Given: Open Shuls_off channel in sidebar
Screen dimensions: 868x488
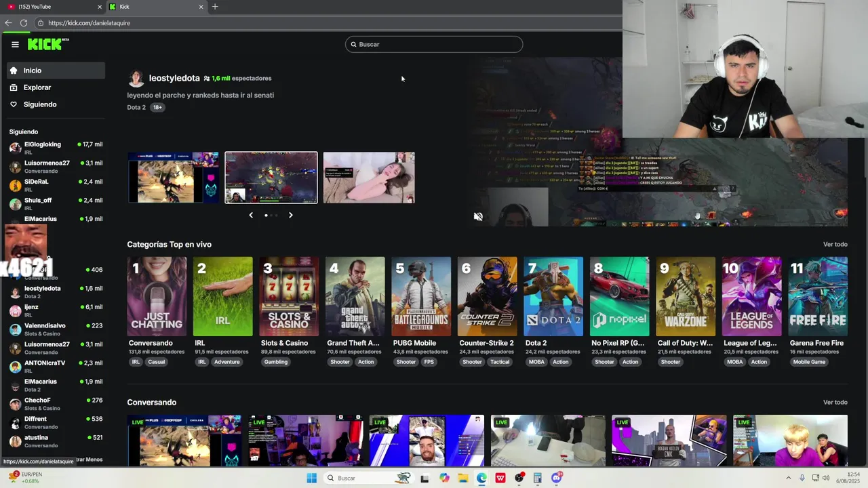Looking at the screenshot, I should pos(56,203).
